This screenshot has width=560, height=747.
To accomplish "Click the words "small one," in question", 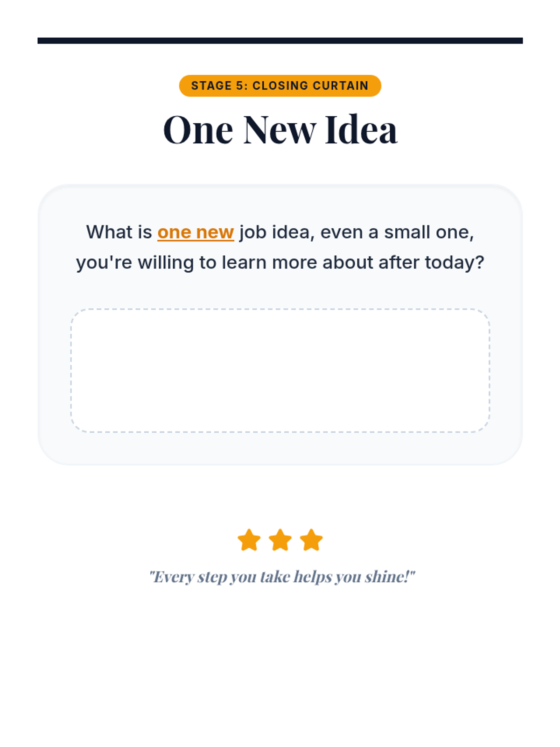I will 429,233.
